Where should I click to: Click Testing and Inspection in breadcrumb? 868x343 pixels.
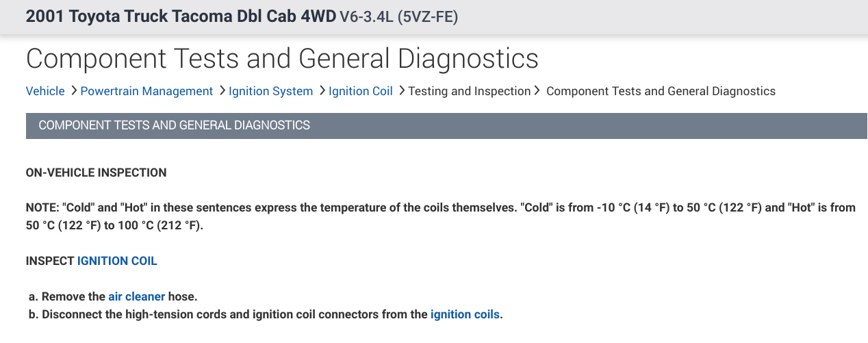pyautogui.click(x=470, y=91)
